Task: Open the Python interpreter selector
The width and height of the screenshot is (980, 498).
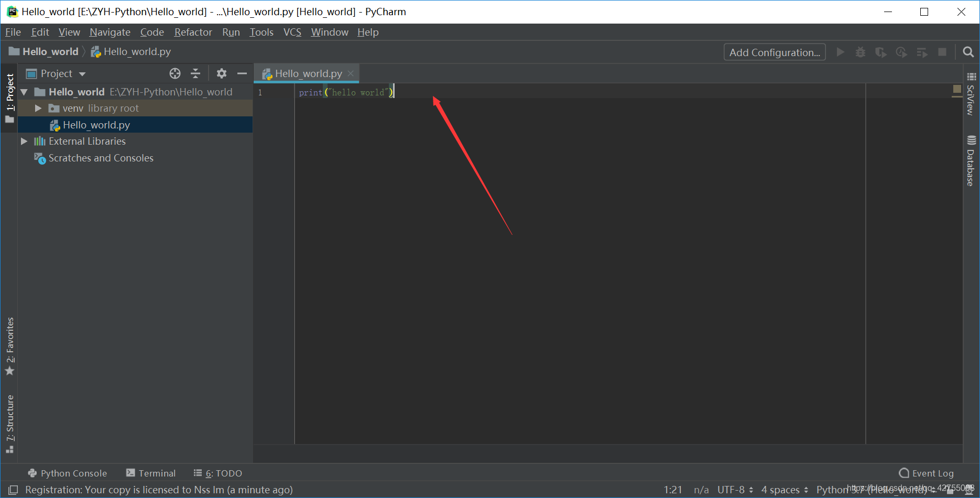Action: (x=877, y=490)
